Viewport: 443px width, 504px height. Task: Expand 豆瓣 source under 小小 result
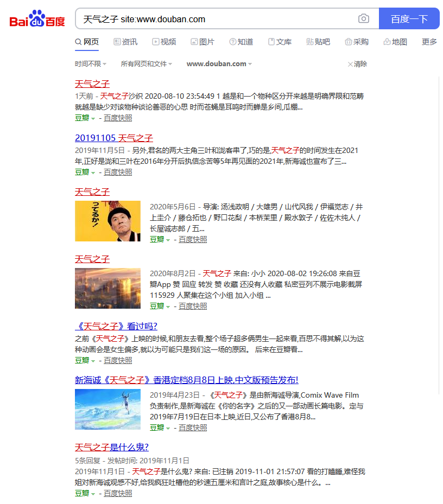[160, 307]
